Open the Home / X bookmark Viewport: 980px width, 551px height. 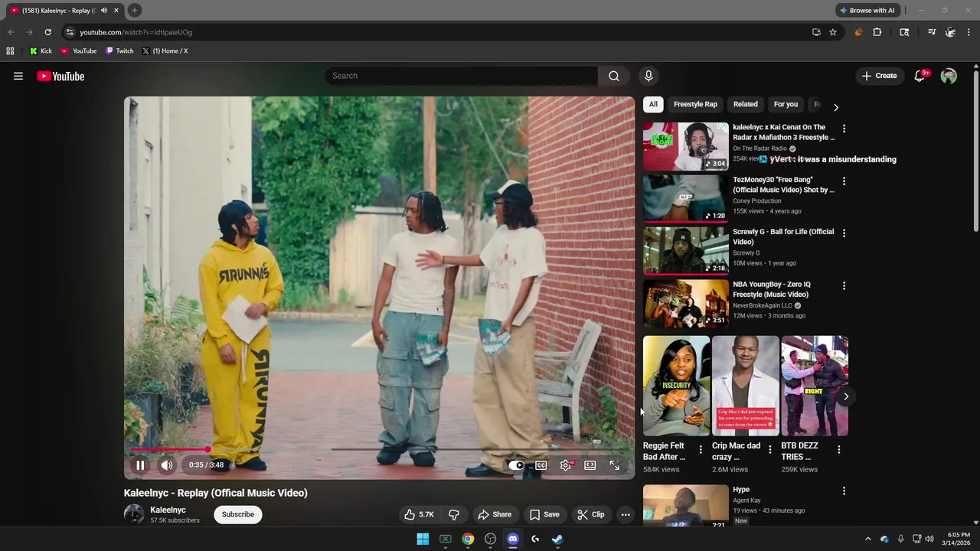165,51
